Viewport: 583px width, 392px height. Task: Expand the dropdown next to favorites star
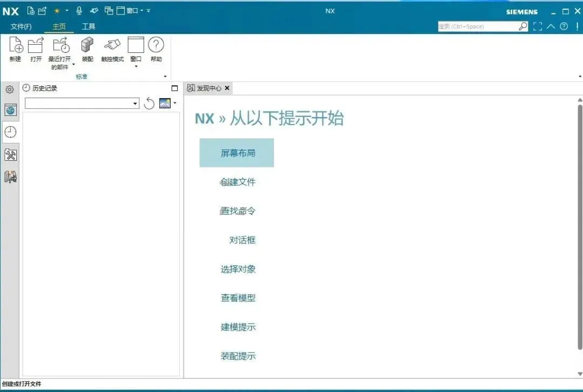(x=67, y=11)
